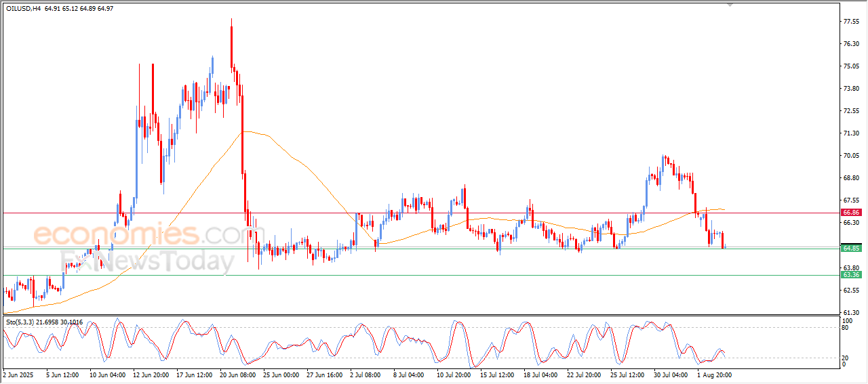Viewport: 868px width, 384px height.
Task: Click the 27 Jun 16:00 time label
Action: (324, 374)
